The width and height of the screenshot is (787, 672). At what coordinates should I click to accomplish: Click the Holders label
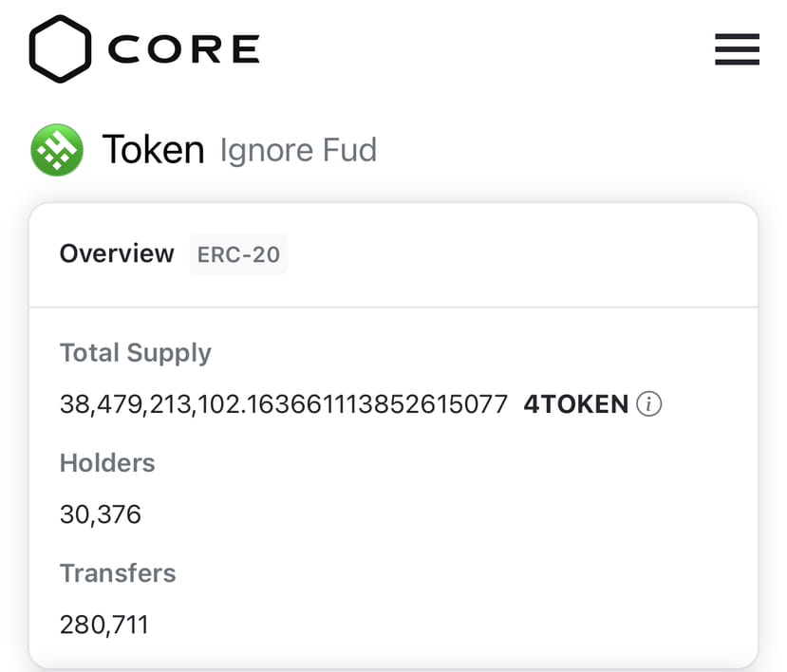click(x=106, y=463)
